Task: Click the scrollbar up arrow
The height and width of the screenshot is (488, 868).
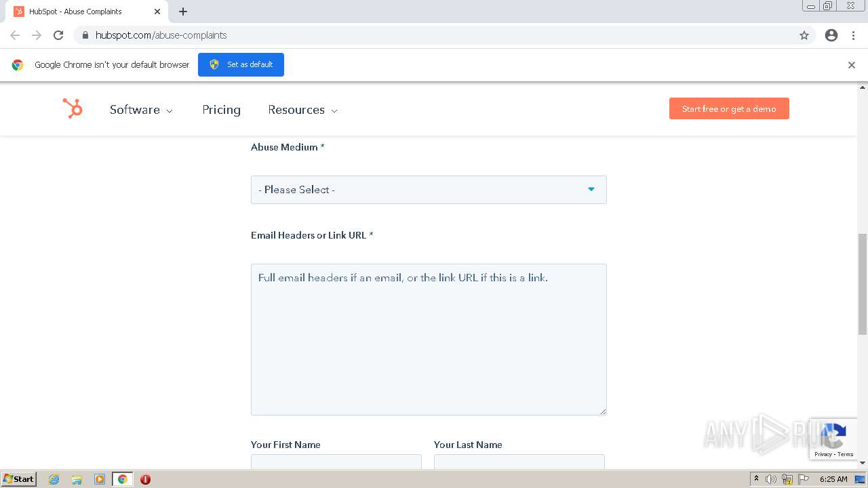Action: click(863, 87)
